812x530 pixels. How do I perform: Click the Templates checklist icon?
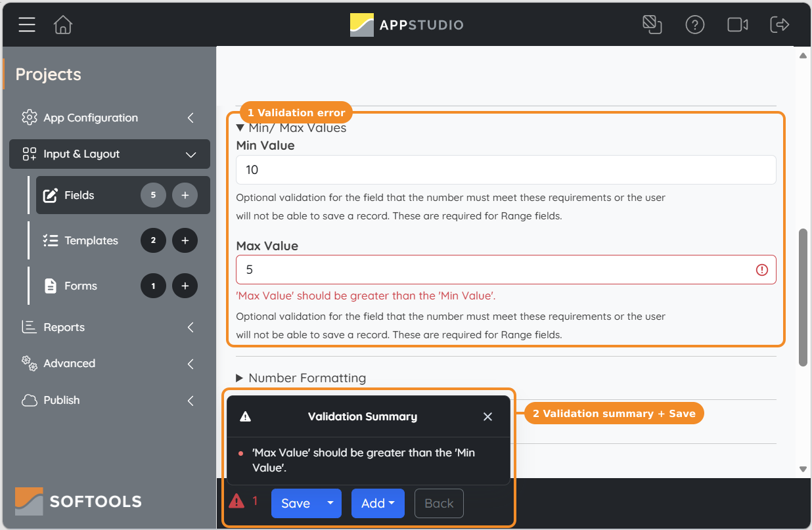pyautogui.click(x=51, y=240)
